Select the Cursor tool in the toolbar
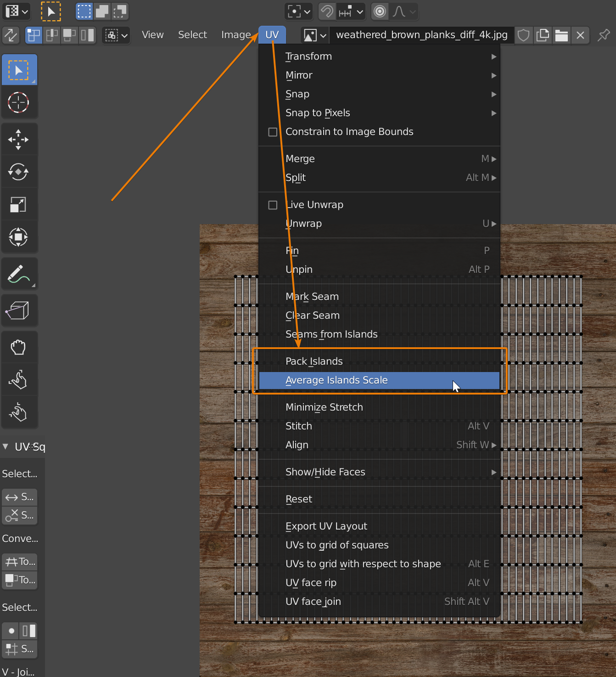Screen dimensions: 616x677 (x=18, y=102)
